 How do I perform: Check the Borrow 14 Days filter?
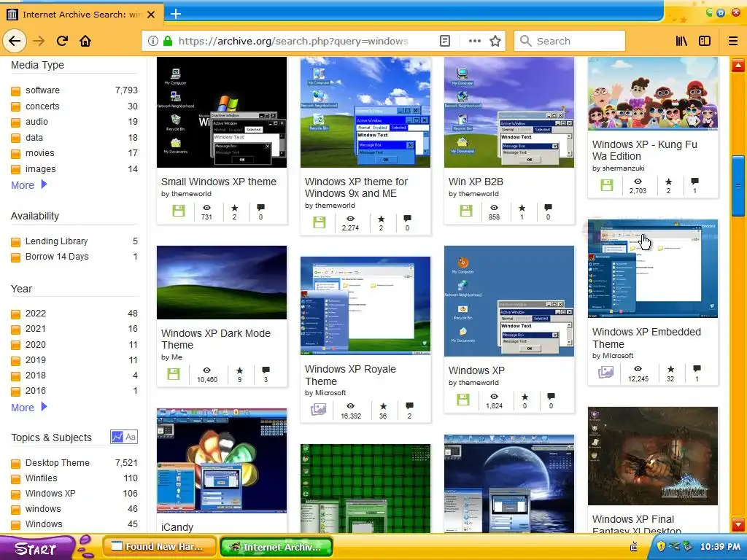coord(16,257)
